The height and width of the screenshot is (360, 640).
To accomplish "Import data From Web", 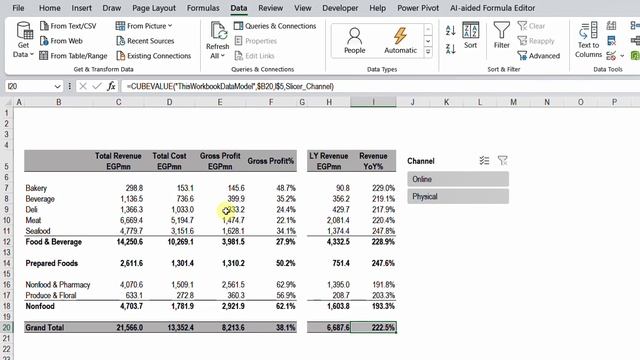I will point(61,41).
